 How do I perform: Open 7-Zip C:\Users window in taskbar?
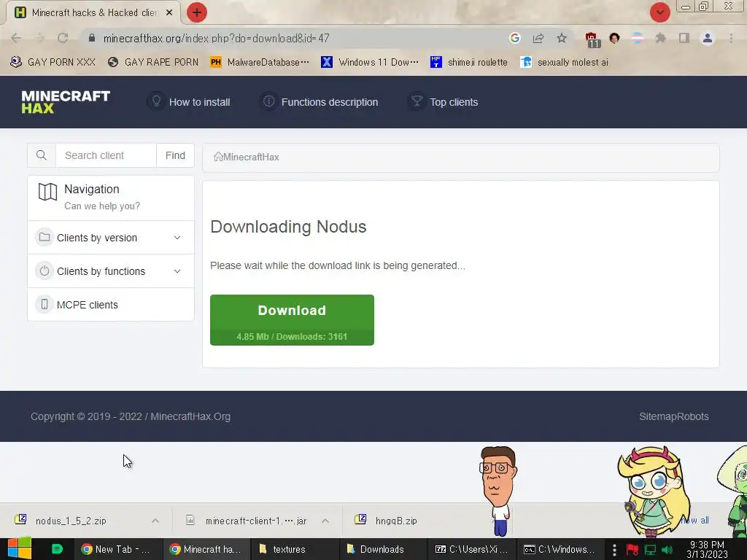tap(472, 549)
